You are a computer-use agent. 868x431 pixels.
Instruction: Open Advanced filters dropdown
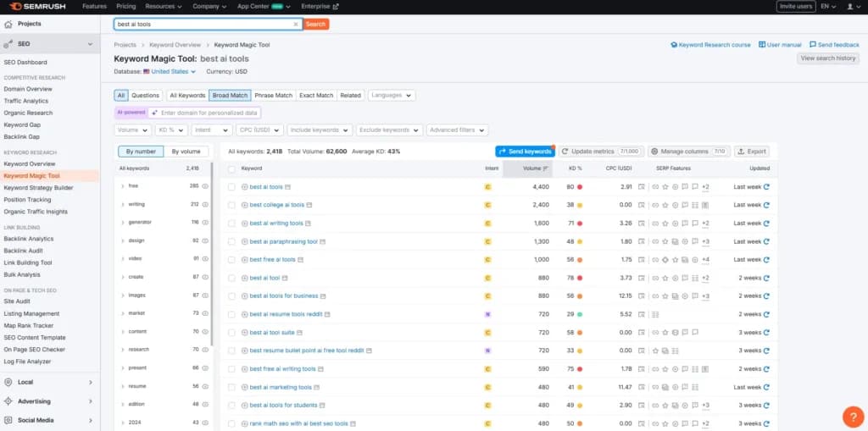point(457,130)
